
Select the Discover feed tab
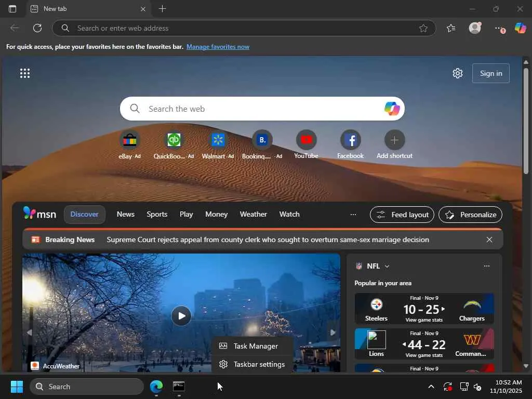pyautogui.click(x=85, y=214)
